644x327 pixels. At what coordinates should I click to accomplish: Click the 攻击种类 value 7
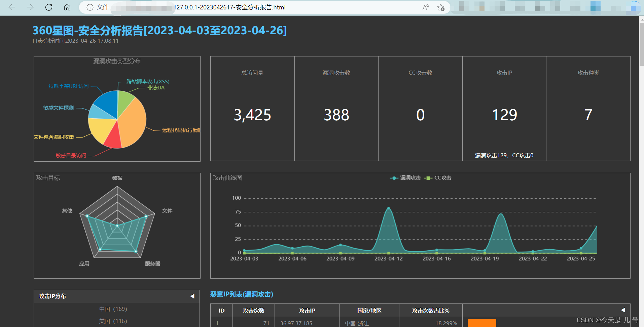click(588, 115)
